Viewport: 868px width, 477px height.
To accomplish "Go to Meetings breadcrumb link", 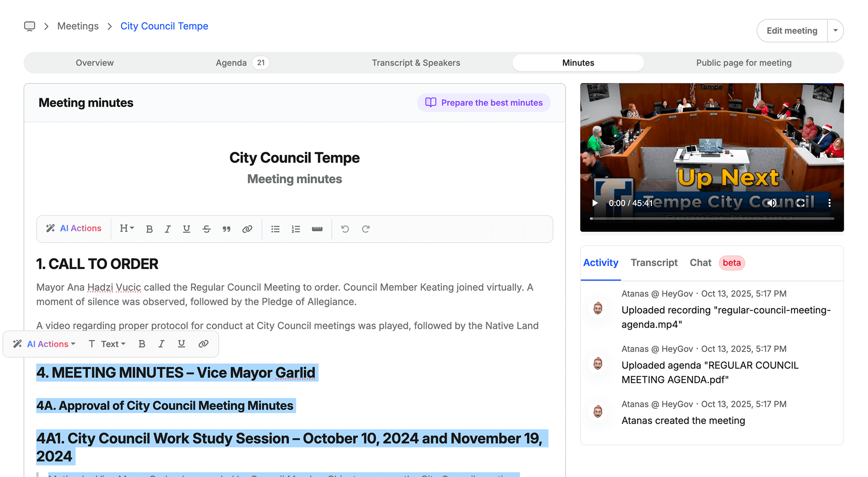I will (78, 26).
